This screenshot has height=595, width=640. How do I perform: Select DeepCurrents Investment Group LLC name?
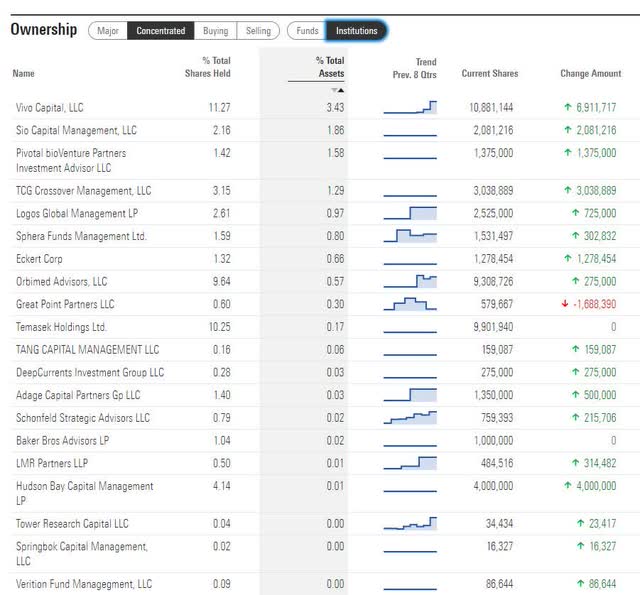click(90, 373)
